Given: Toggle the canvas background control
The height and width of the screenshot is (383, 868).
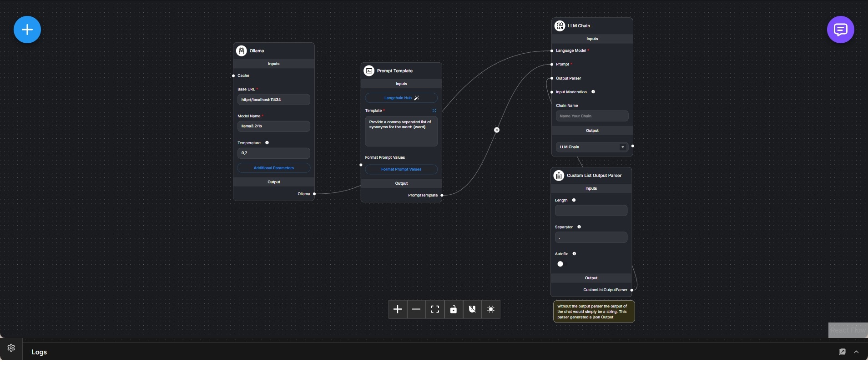Looking at the screenshot, I should click(491, 309).
